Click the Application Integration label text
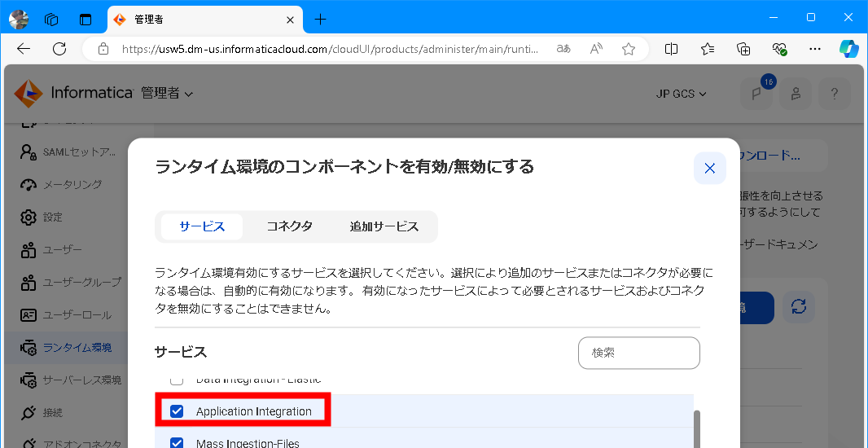Image resolution: width=868 pixels, height=448 pixels. click(x=253, y=411)
